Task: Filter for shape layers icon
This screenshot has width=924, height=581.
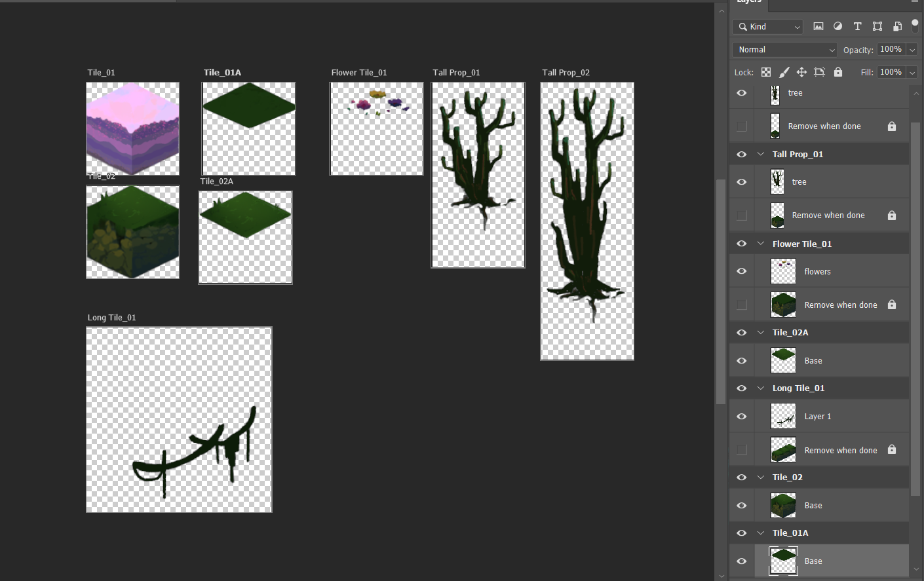Action: [877, 27]
